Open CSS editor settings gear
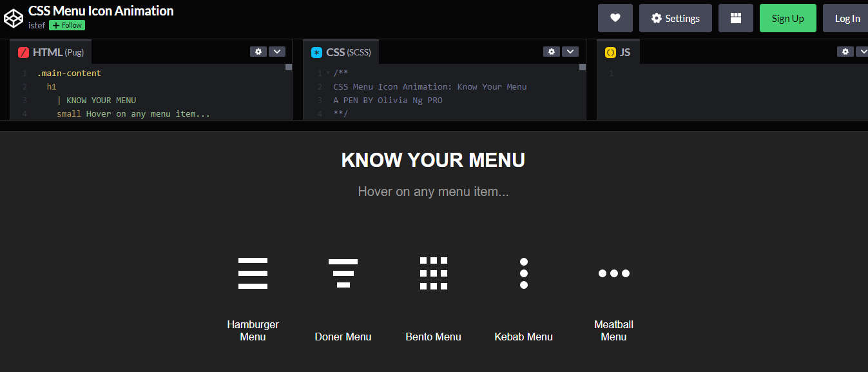 [x=552, y=52]
